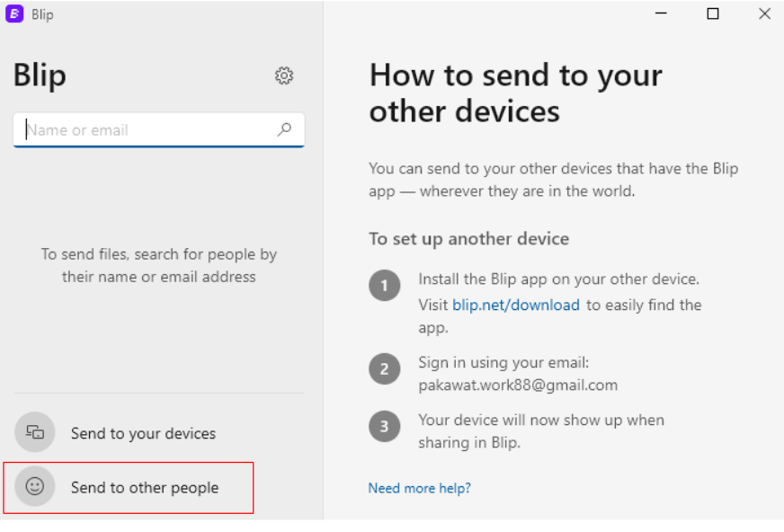Click the magnifier icon in the search box

coord(284,129)
